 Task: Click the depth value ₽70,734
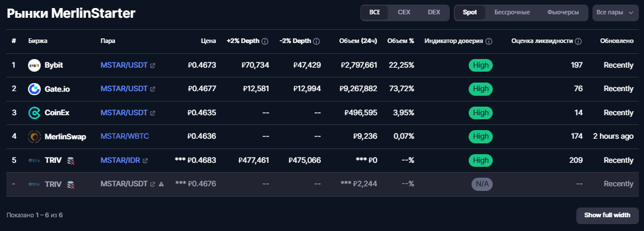256,65
